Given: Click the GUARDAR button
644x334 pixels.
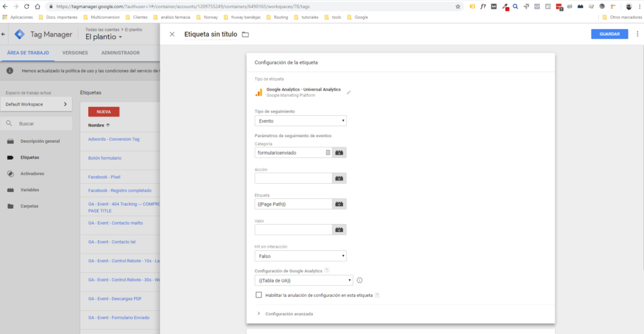Looking at the screenshot, I should coord(609,34).
